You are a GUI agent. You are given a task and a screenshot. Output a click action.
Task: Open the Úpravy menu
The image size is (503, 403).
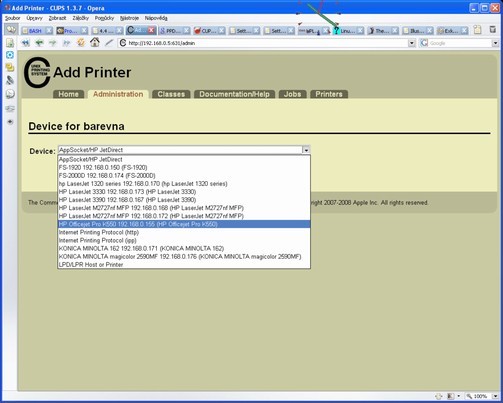click(34, 18)
